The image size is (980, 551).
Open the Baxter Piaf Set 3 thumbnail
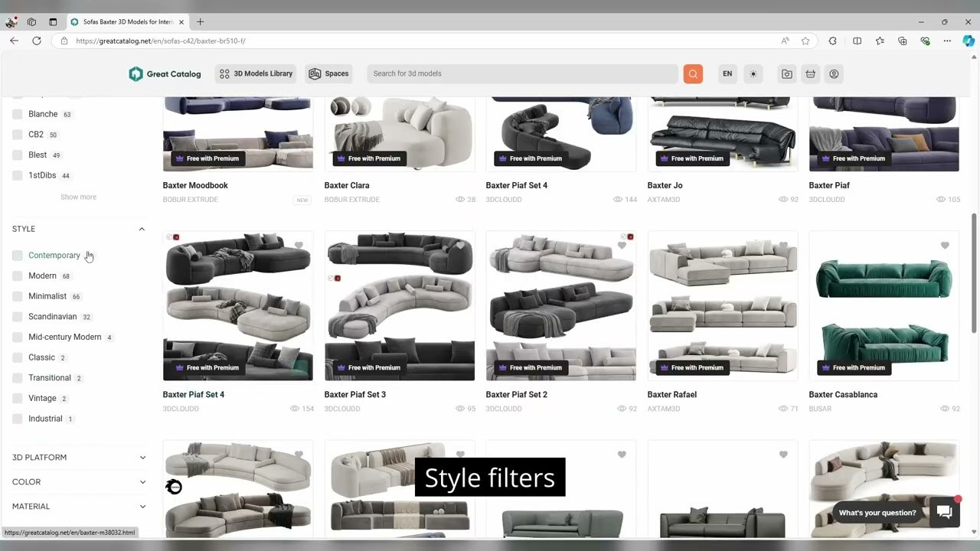400,306
